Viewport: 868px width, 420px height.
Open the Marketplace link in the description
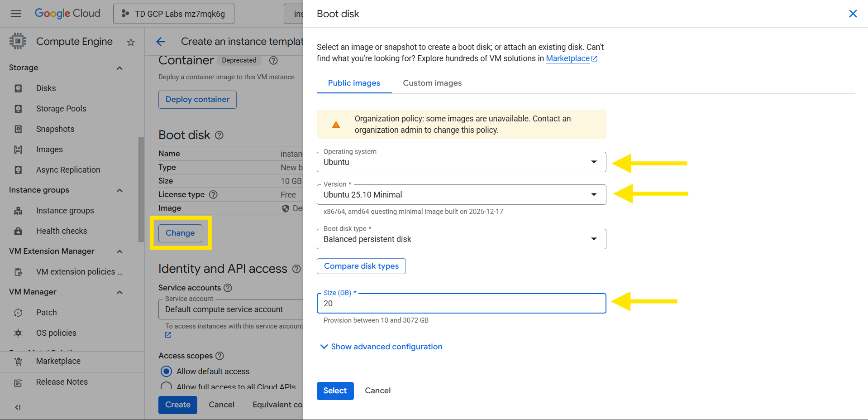(568, 58)
